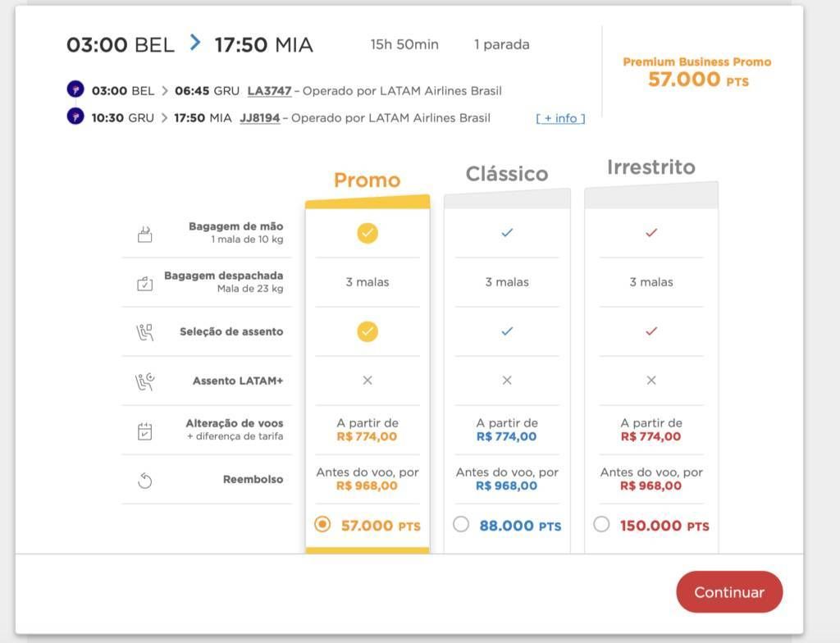Open flight number JJ8194 link

pyautogui.click(x=260, y=118)
